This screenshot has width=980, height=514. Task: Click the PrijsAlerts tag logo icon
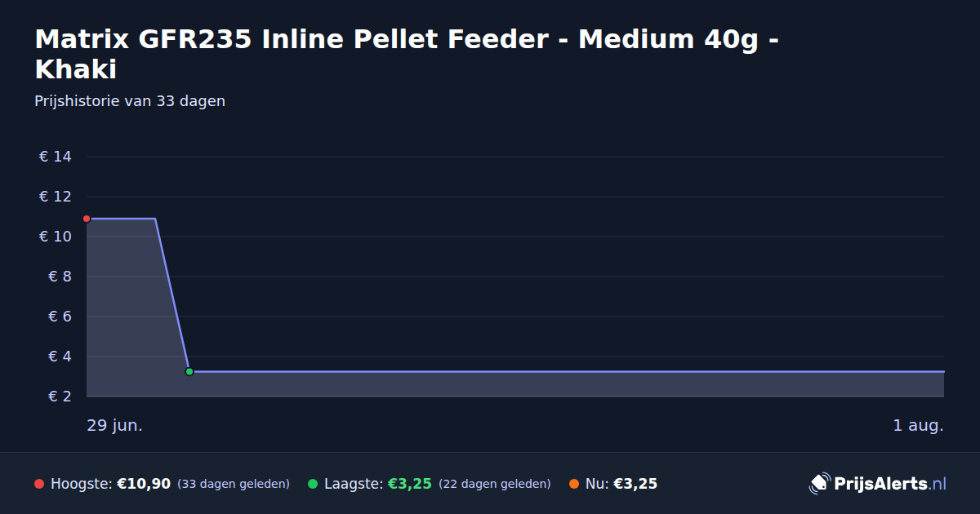(x=819, y=484)
